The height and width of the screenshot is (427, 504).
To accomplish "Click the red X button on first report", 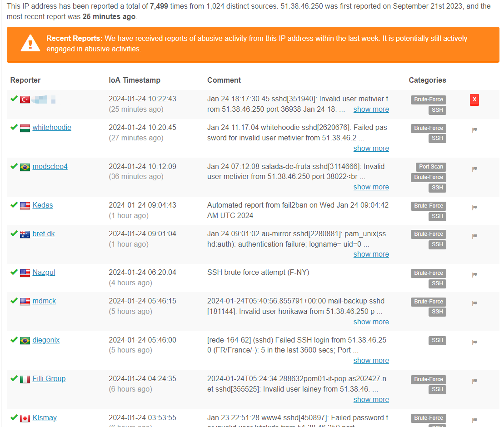I will click(x=474, y=100).
